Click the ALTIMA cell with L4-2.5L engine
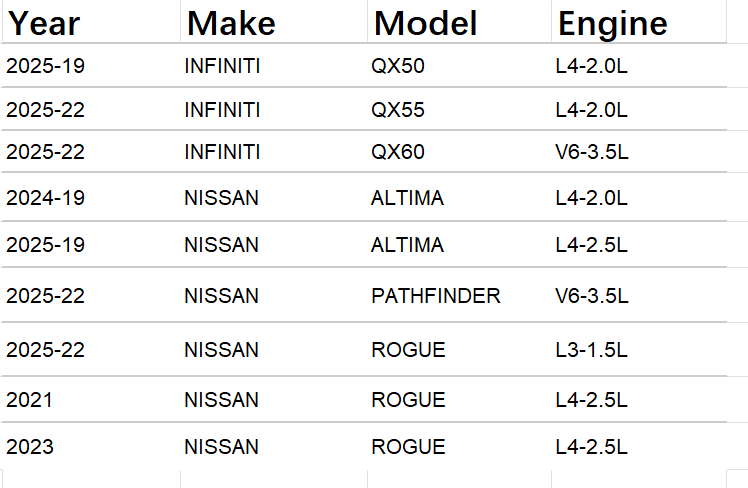This screenshot has width=748, height=488. [x=407, y=245]
